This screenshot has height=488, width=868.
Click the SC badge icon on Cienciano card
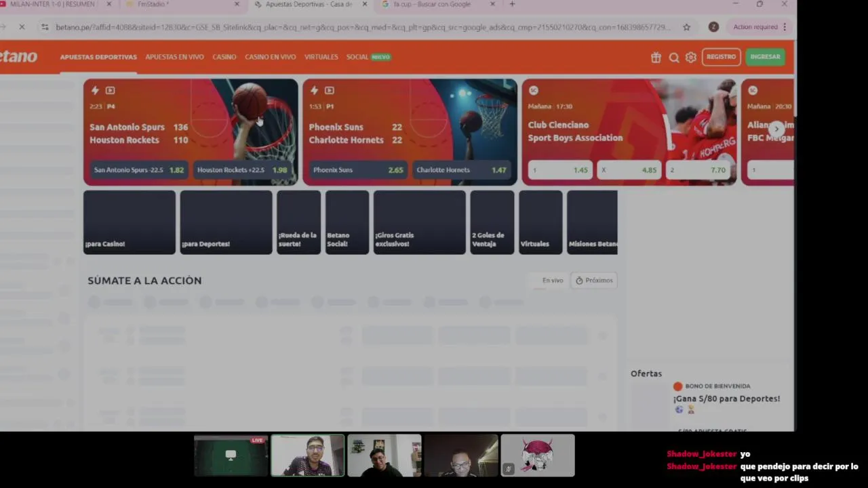click(x=534, y=90)
